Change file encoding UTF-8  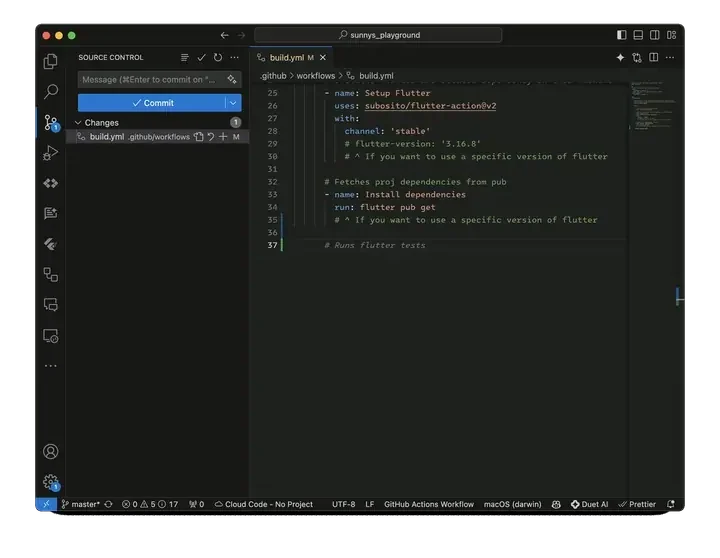coord(343,504)
